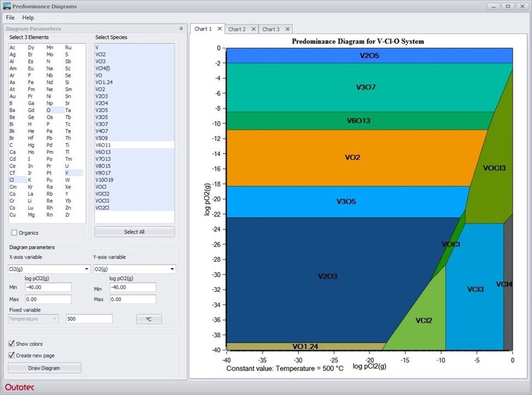This screenshot has width=532, height=395.
Task: Edit the temperature value field showing 500
Action: (89, 318)
